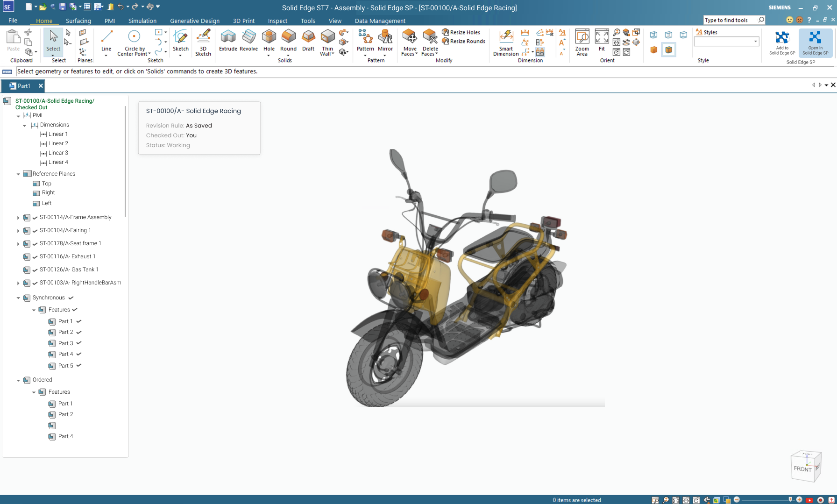Viewport: 837px width, 504px height.
Task: Start a 3D Sketch
Action: pos(203,43)
